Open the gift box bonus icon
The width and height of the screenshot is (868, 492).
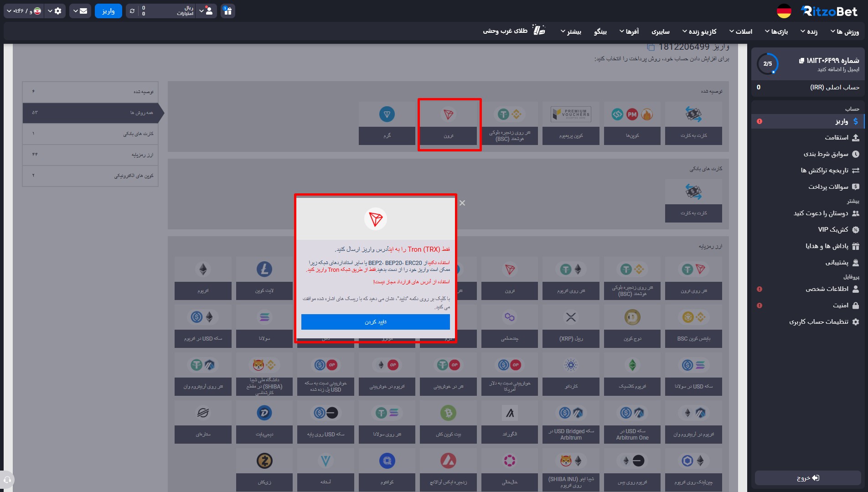[228, 10]
